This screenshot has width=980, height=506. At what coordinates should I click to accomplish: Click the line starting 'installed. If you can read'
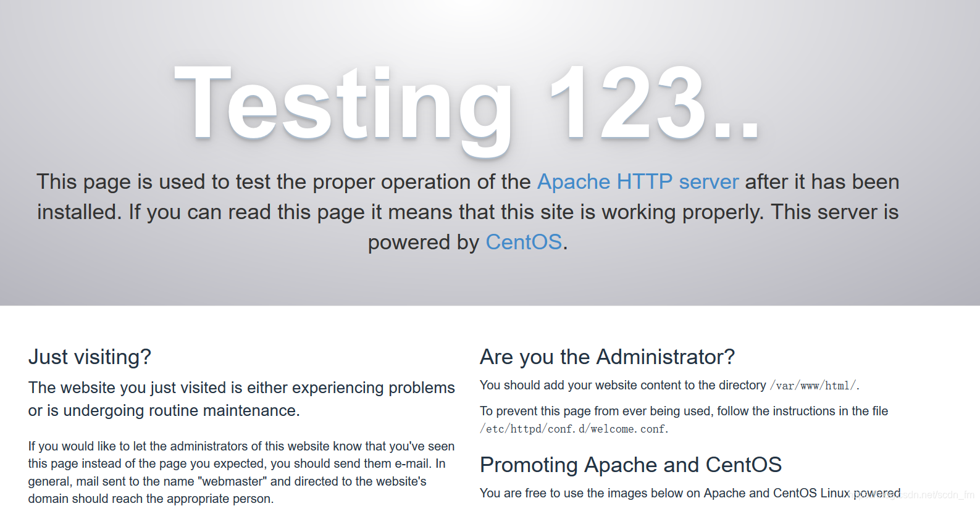click(467, 212)
